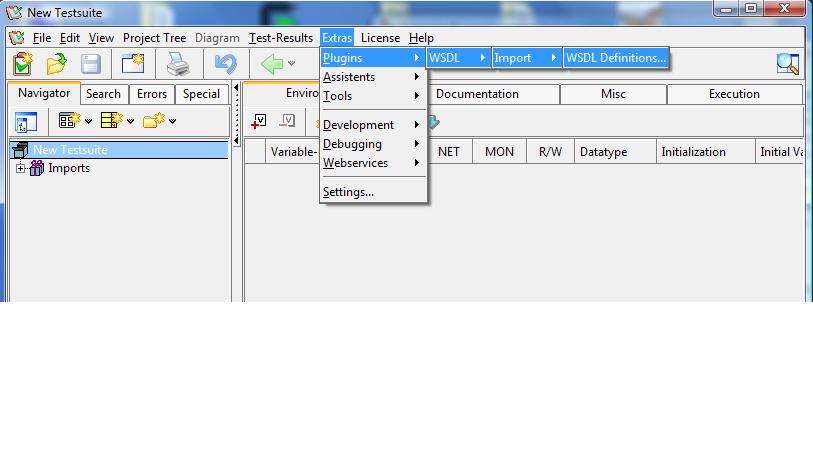The height and width of the screenshot is (450, 813).
Task: Switch to the Errors tab
Action: point(152,94)
